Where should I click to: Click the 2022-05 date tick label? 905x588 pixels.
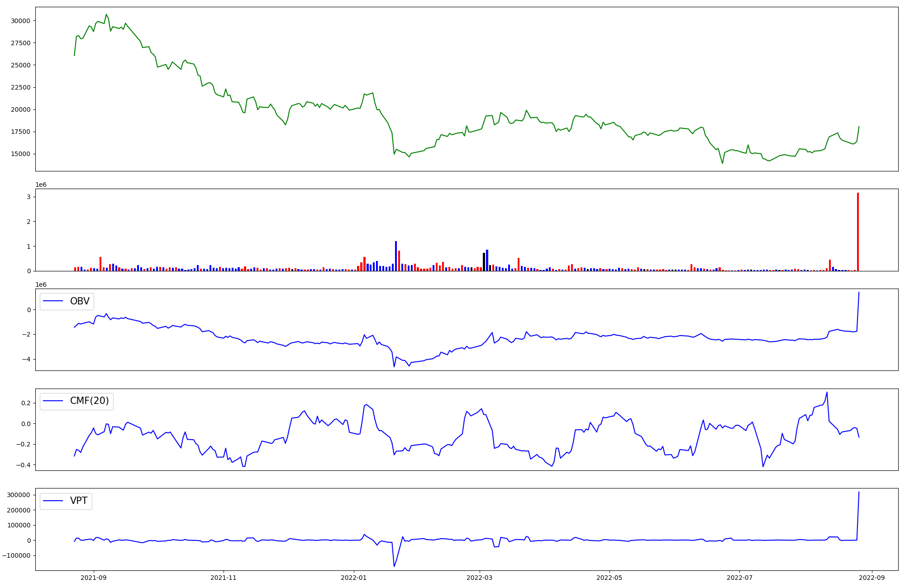(x=609, y=578)
